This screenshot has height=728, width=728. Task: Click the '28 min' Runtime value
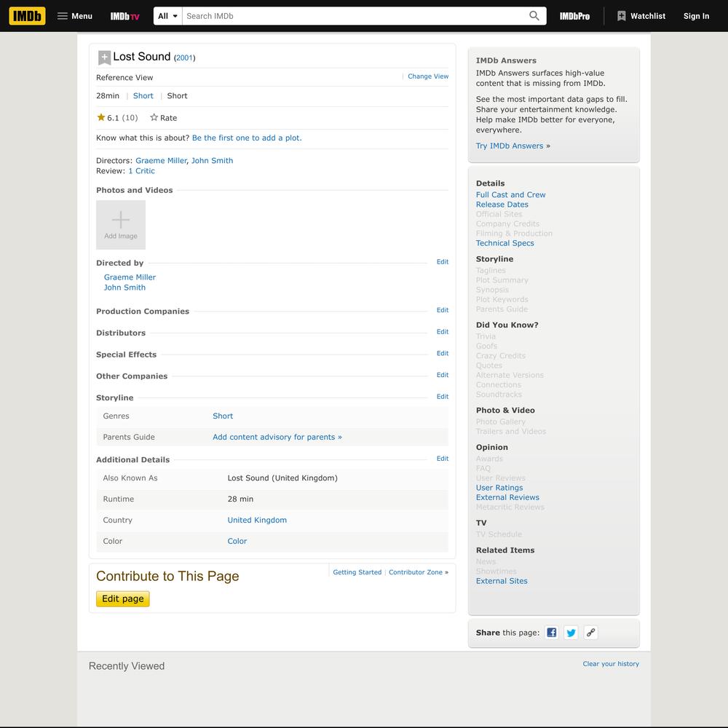pyautogui.click(x=240, y=499)
